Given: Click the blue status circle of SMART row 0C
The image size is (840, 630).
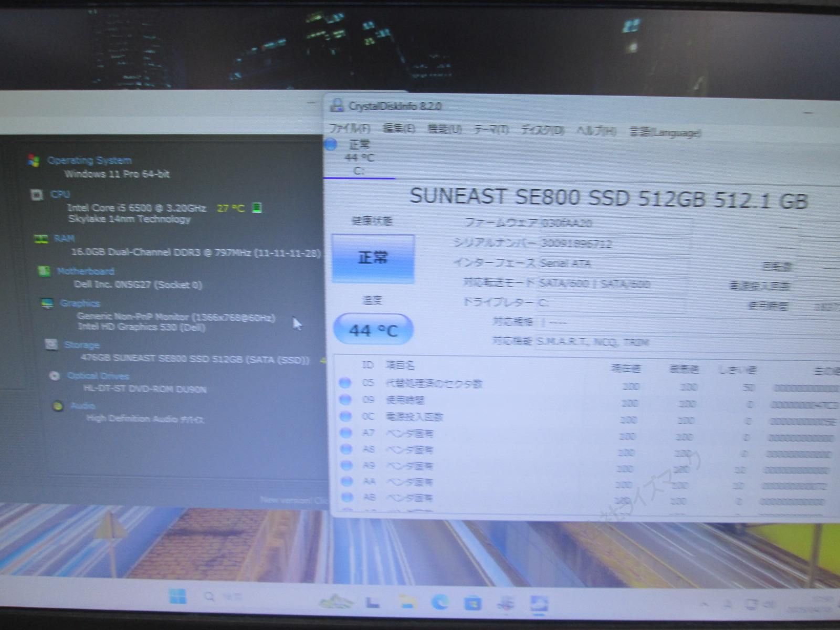Looking at the screenshot, I should pos(345,416).
